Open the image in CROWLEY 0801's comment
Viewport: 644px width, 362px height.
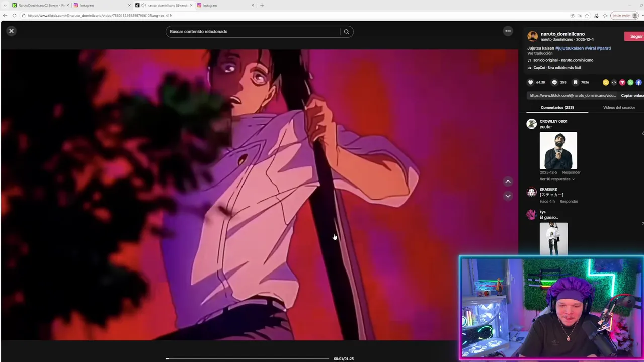(558, 151)
